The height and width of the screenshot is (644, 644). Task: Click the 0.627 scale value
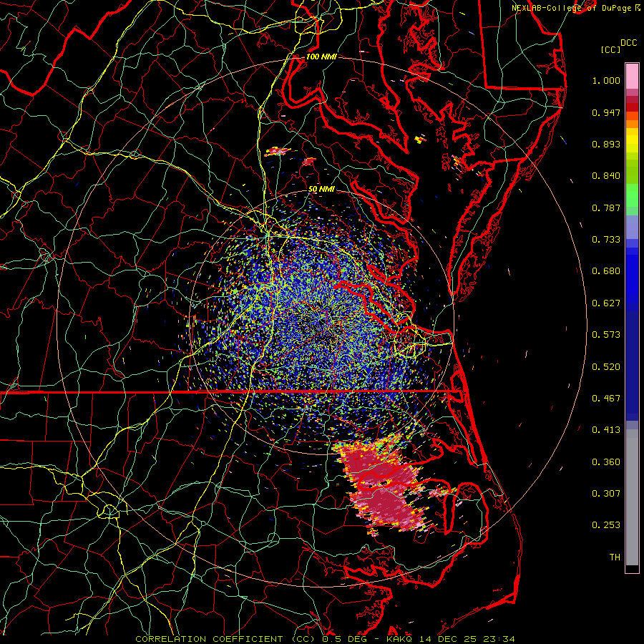pos(606,303)
